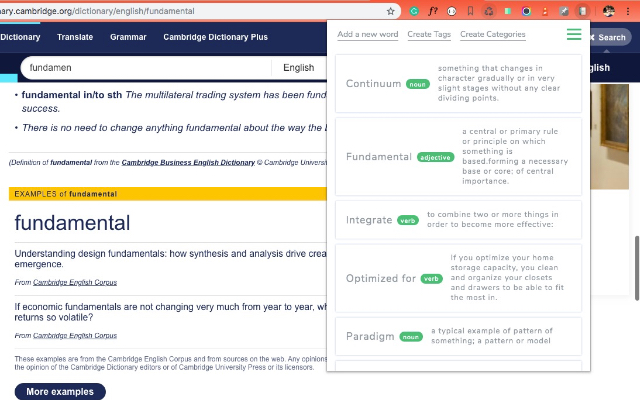Open the rainbow-ringed circle extension
This screenshot has height=400, width=640.
(526, 11)
